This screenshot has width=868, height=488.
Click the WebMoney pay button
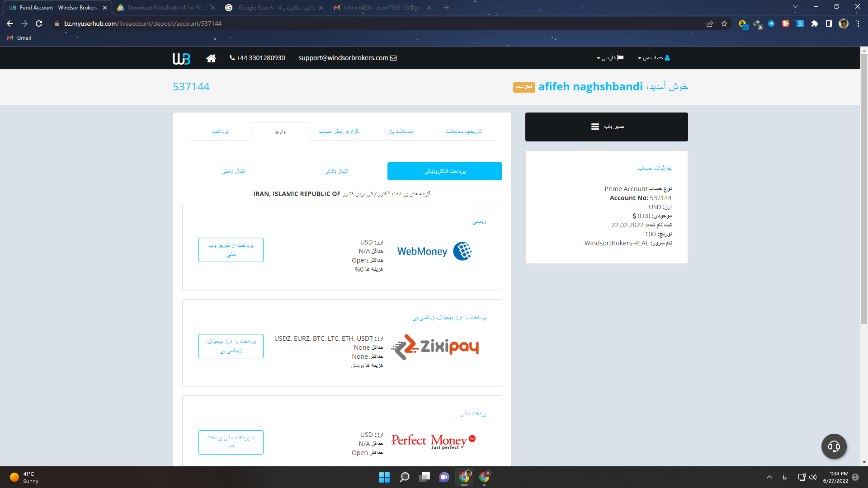[x=231, y=250]
